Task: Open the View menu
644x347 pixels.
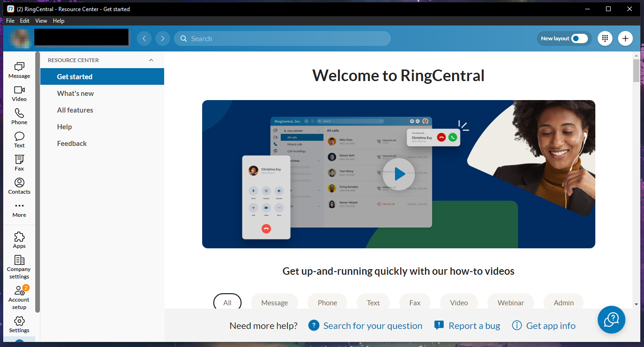Action: (41, 21)
